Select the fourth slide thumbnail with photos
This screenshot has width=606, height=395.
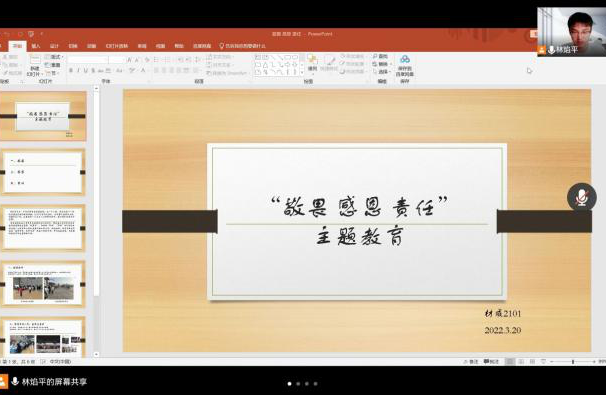click(43, 284)
